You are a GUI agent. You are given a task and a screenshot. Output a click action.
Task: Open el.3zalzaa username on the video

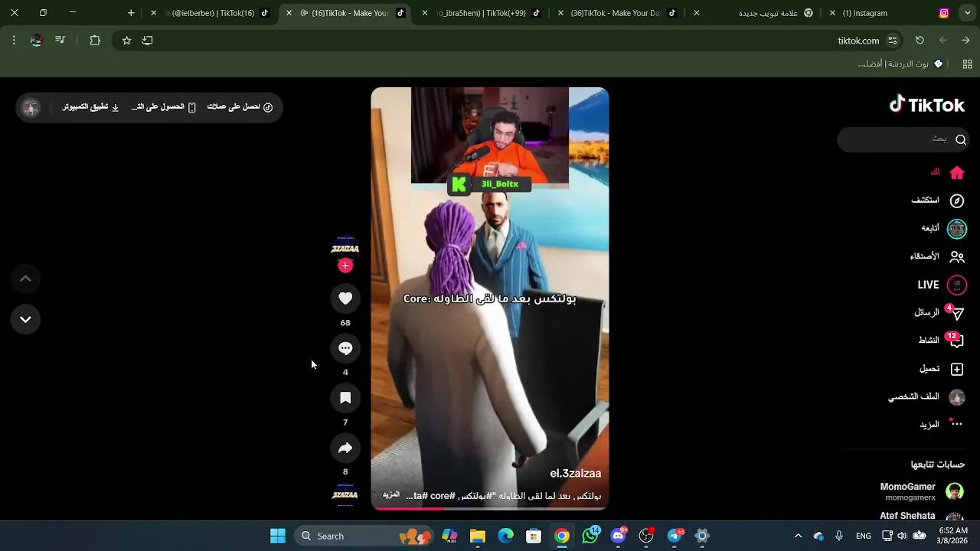pos(575,474)
